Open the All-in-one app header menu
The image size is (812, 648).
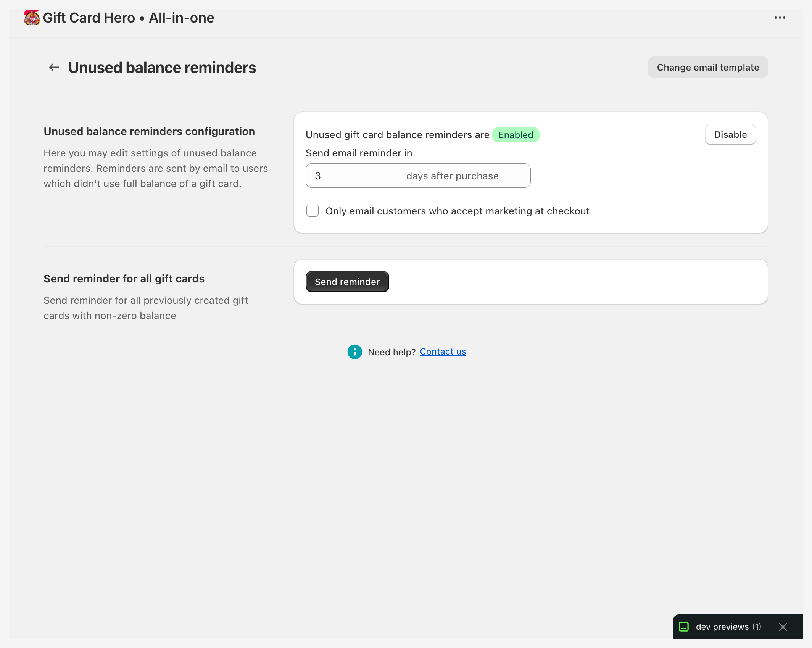tap(780, 18)
